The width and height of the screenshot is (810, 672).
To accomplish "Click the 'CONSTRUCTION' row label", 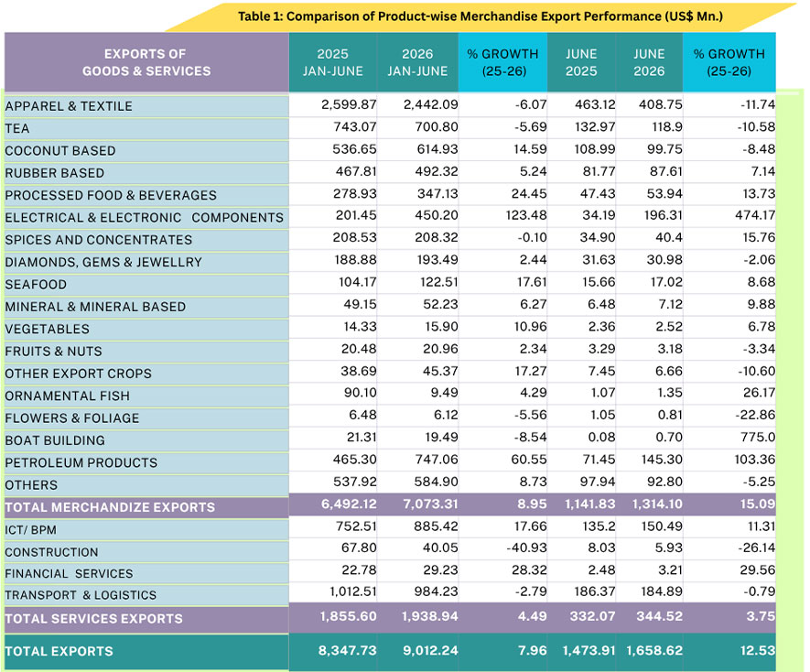I will [51, 552].
